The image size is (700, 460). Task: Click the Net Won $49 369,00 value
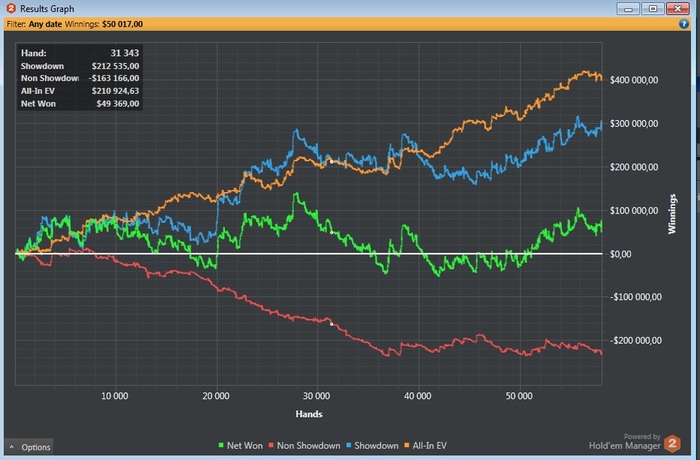pos(118,104)
